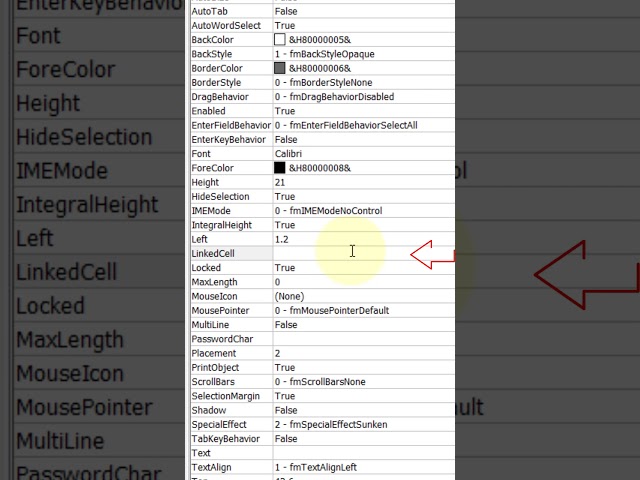Select the Text property name

click(x=201, y=453)
